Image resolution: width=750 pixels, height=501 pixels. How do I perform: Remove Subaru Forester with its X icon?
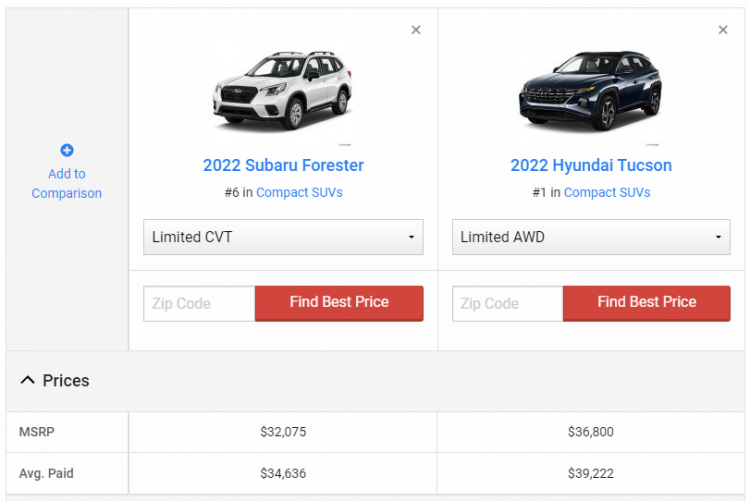(416, 30)
